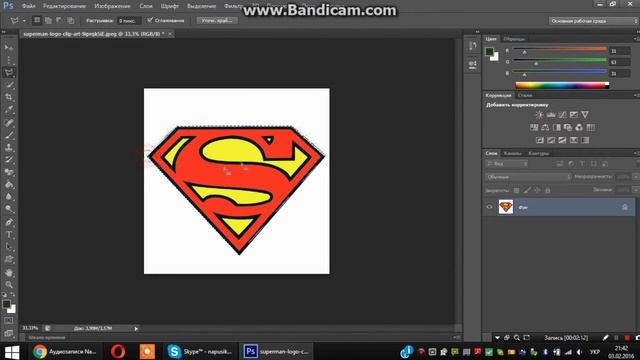Select the Dodge tool
Viewport: 640px width, 360px height.
9,209
